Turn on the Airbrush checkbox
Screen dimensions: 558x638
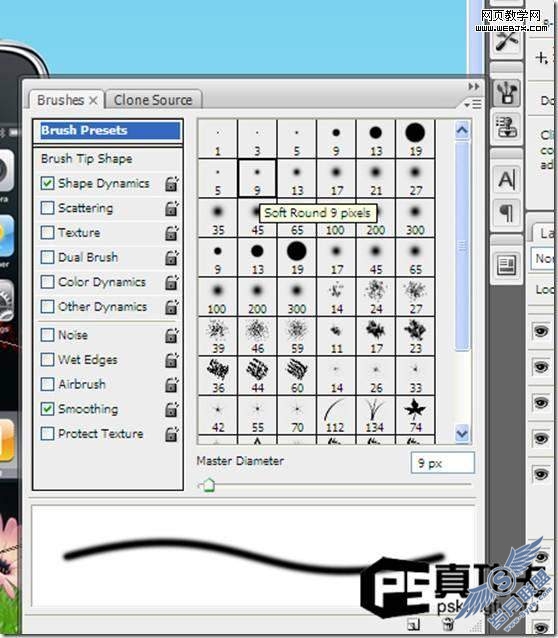tap(47, 384)
